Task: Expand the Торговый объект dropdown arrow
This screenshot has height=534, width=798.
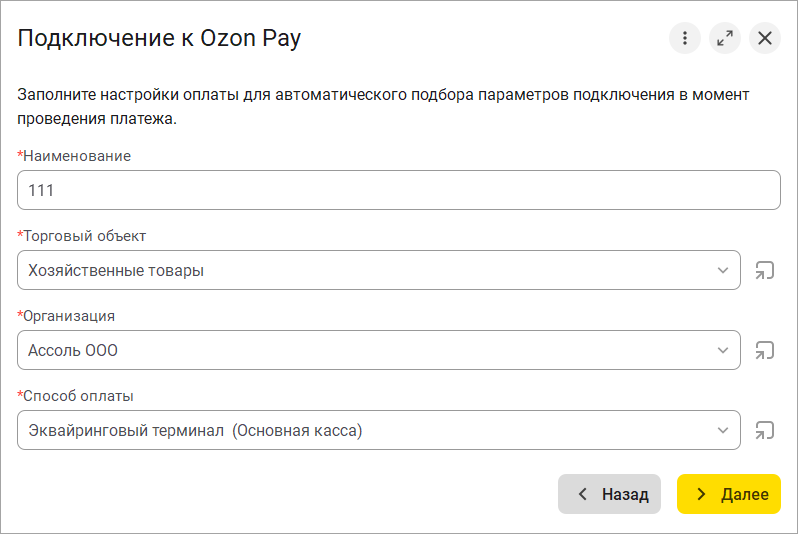Action: (724, 270)
